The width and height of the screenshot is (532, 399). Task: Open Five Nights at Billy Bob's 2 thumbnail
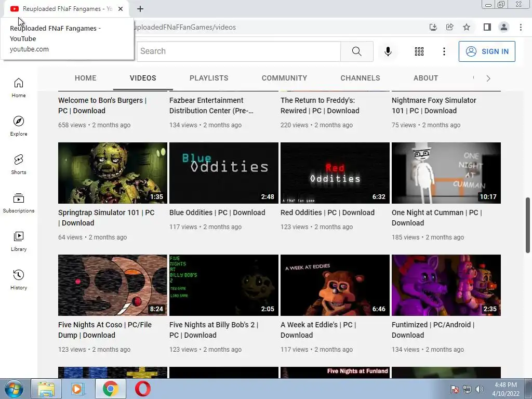click(x=224, y=285)
